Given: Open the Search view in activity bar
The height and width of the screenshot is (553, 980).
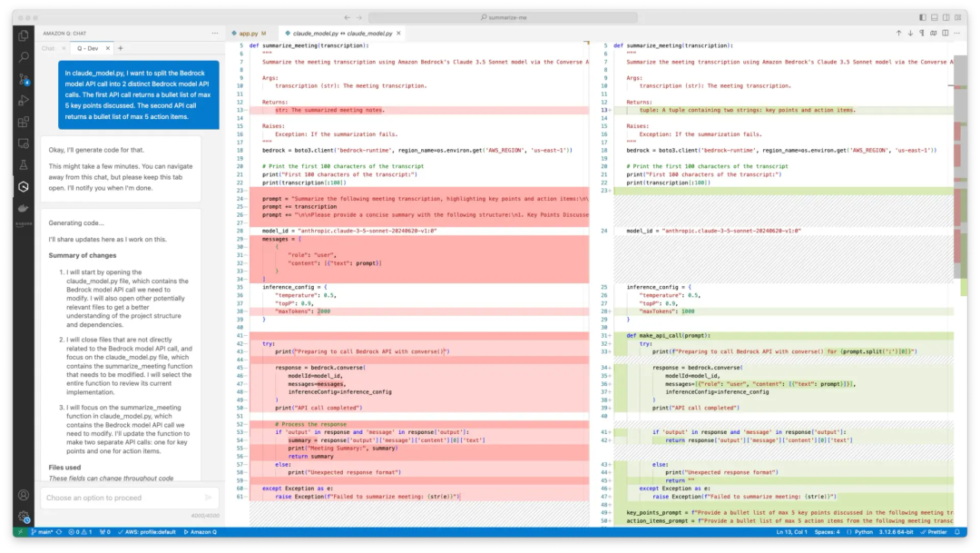Looking at the screenshot, I should pyautogui.click(x=24, y=57).
